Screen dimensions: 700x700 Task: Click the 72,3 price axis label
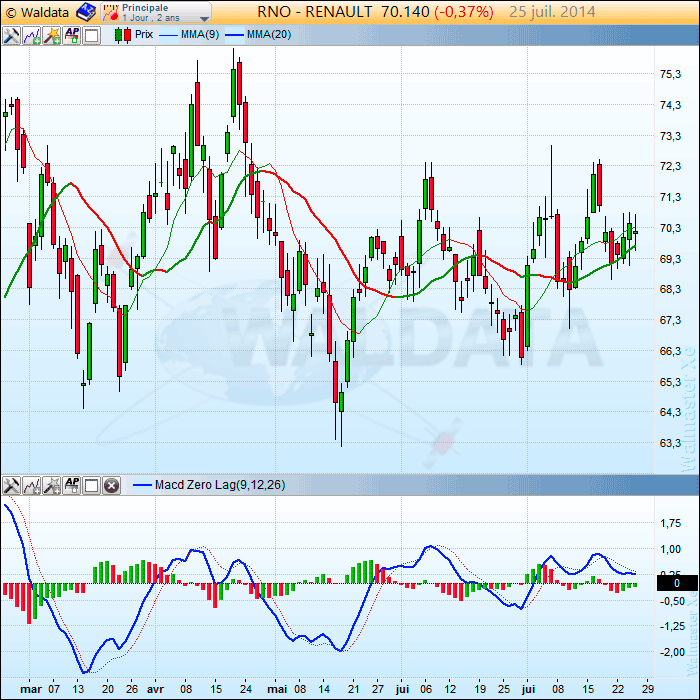click(x=671, y=167)
